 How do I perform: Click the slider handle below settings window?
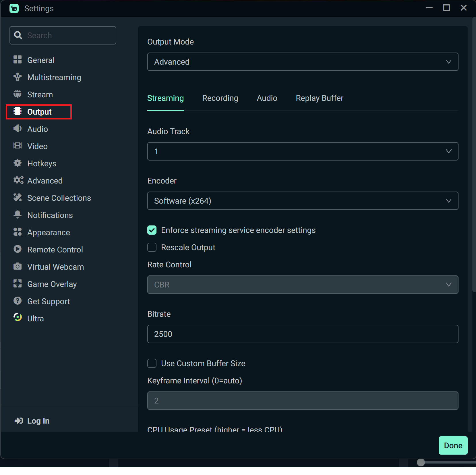421,462
